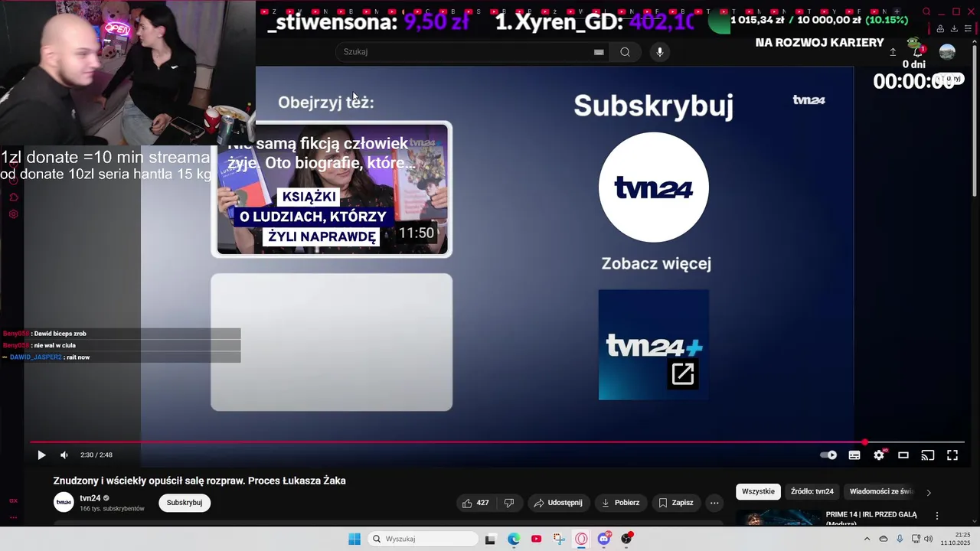Click the empty second suggested video card
Image resolution: width=980 pixels, height=551 pixels.
click(x=332, y=342)
